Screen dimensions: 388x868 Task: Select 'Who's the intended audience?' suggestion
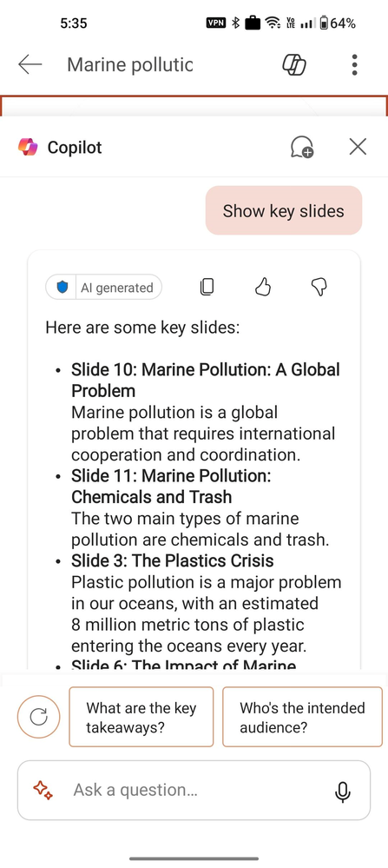(302, 717)
